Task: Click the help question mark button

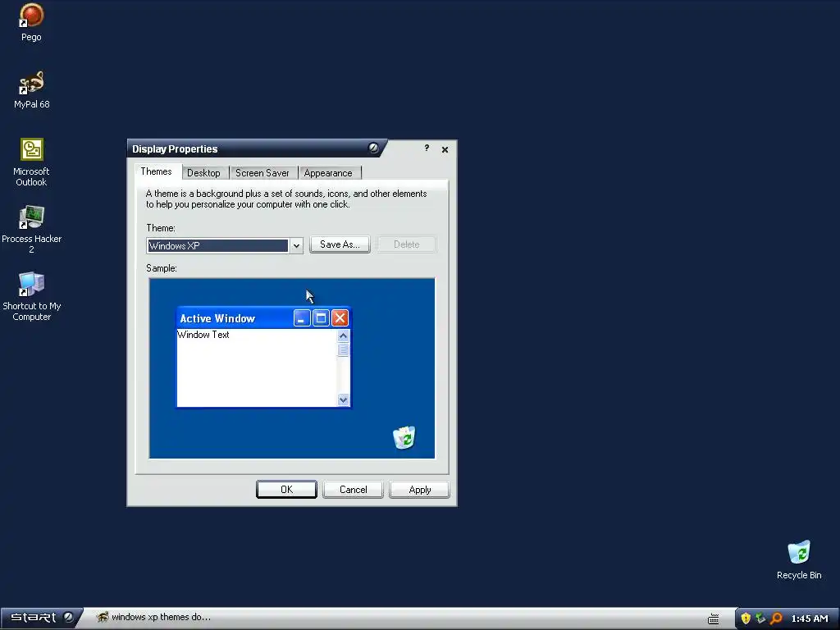Action: 427,148
